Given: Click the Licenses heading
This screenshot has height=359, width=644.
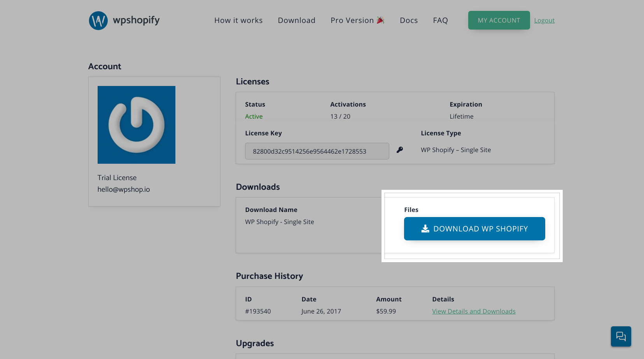Looking at the screenshot, I should point(253,82).
